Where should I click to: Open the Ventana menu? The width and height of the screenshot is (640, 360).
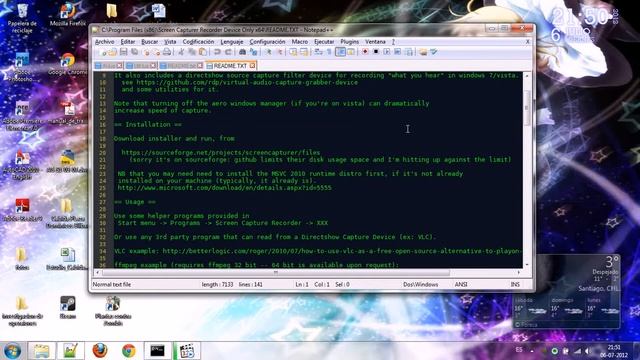tap(375, 42)
